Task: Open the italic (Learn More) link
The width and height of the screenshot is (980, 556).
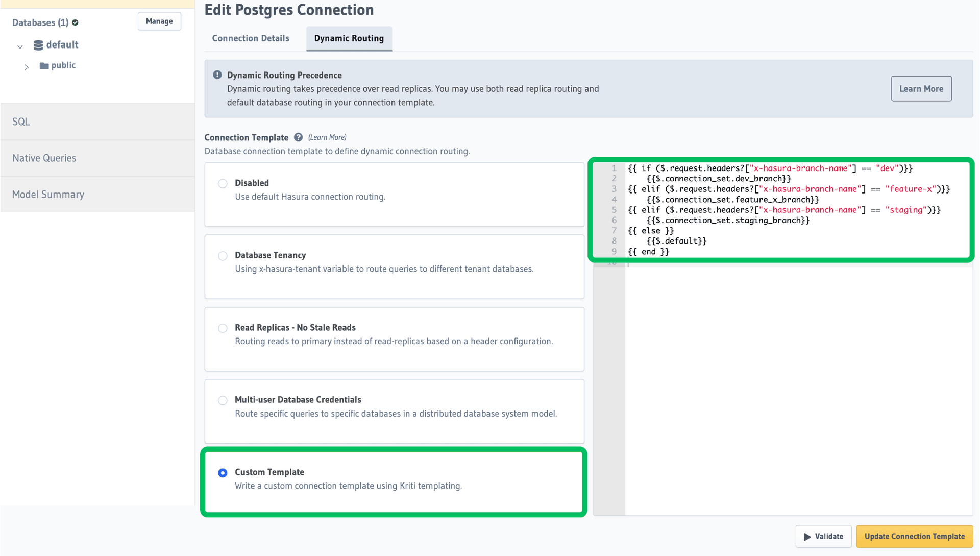Action: tap(327, 137)
